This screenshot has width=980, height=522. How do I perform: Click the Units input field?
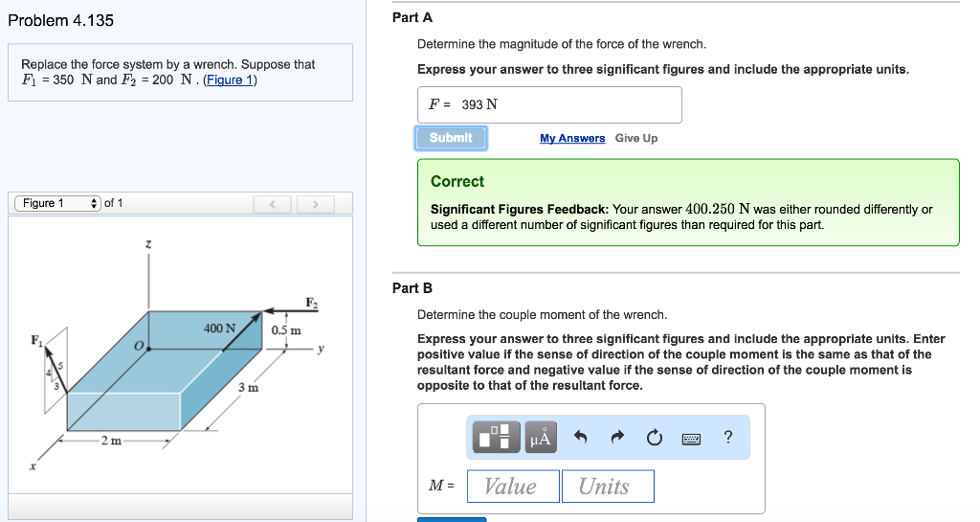coord(608,487)
